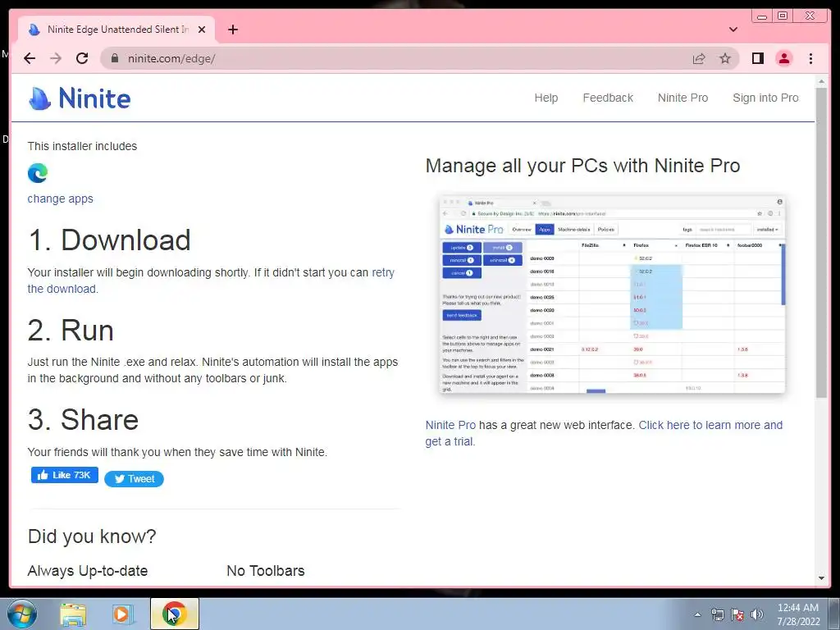Open a new tab with the plus button
The width and height of the screenshot is (840, 630).
tap(232, 30)
